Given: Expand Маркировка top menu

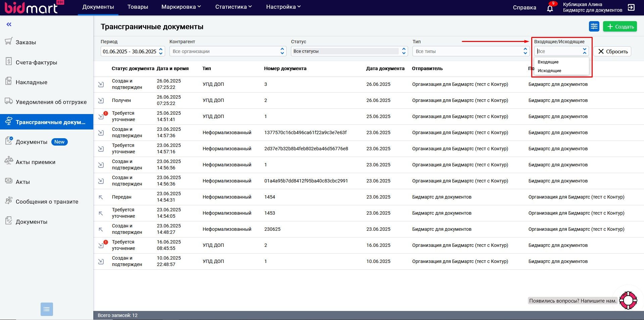Looking at the screenshot, I should [181, 7].
